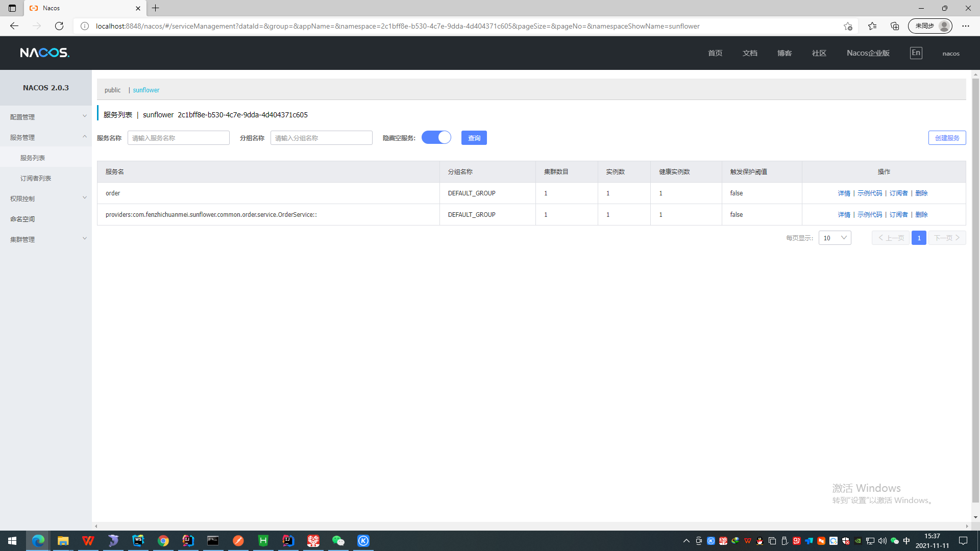Open WeChat from the taskbar
This screenshot has width=980, height=551.
tap(338, 540)
